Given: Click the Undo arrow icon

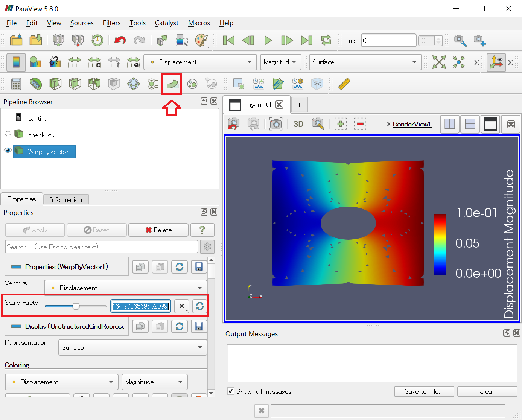Looking at the screenshot, I should tap(120, 40).
